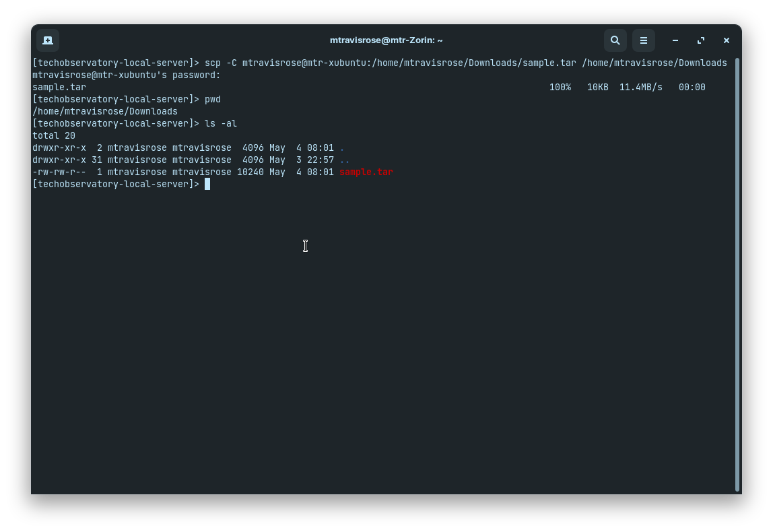Click the pwd command

[x=213, y=100]
